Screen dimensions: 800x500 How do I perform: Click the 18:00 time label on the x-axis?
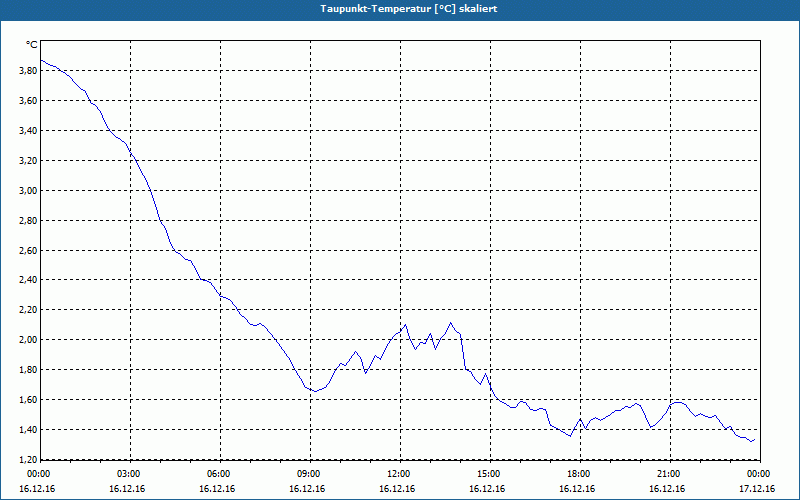580,474
